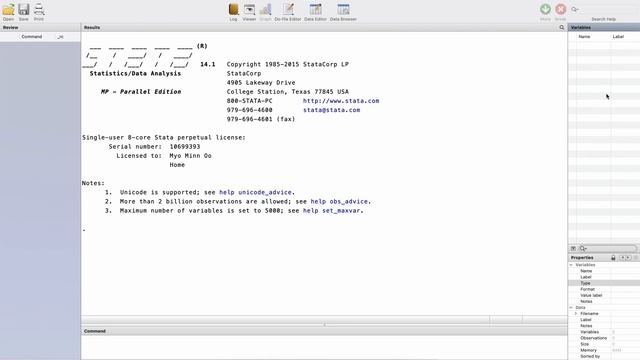The height and width of the screenshot is (360, 640).
Task: Open the Data Browser icon
Action: click(x=343, y=10)
